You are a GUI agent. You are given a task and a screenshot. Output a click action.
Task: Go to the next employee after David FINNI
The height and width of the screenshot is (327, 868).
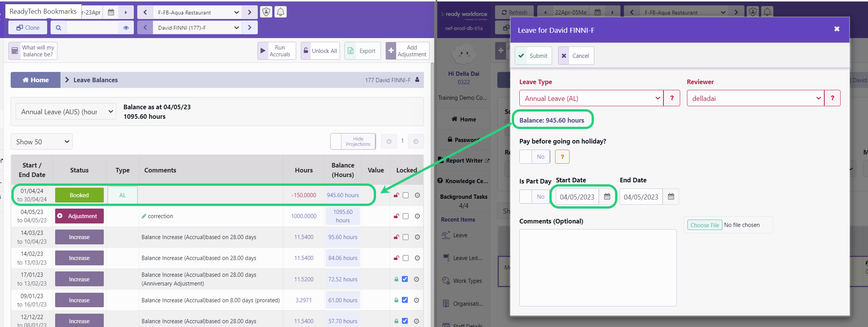[249, 28]
